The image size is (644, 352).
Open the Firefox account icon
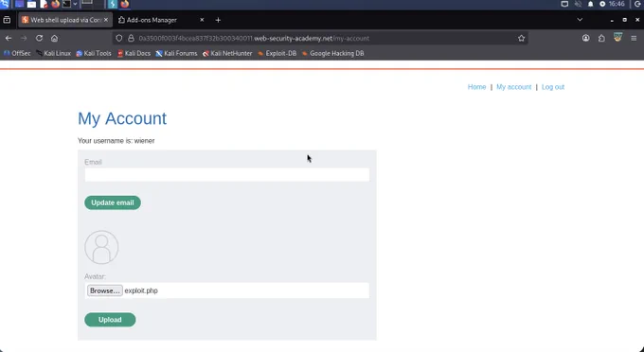click(x=585, y=38)
